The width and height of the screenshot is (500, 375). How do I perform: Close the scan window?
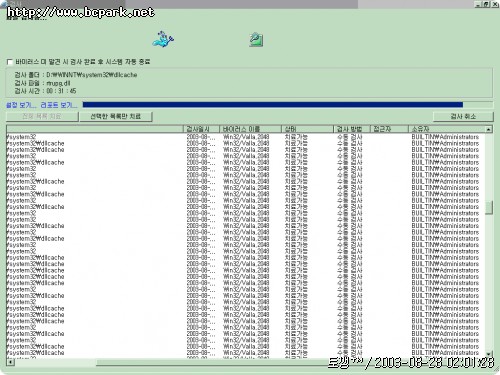point(495,4)
